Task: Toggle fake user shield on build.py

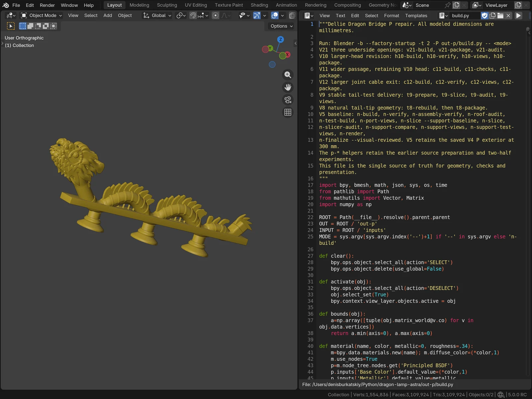Action: coord(485,16)
